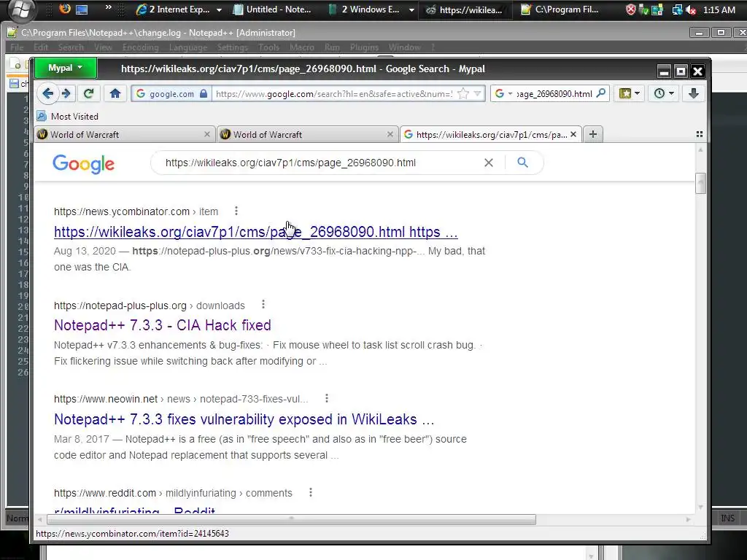
Task: Open the Notepad++ File menu
Action: point(17,47)
